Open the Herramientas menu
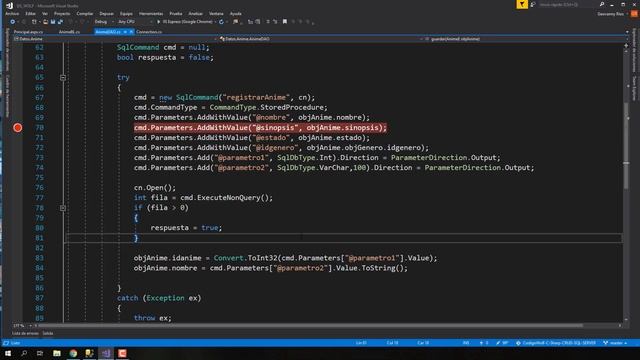Image resolution: width=640 pixels, height=360 pixels. [x=151, y=13]
